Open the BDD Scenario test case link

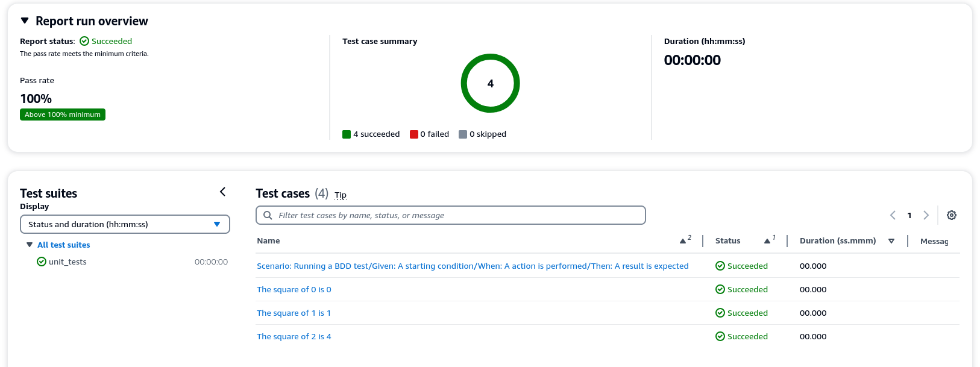pos(472,266)
